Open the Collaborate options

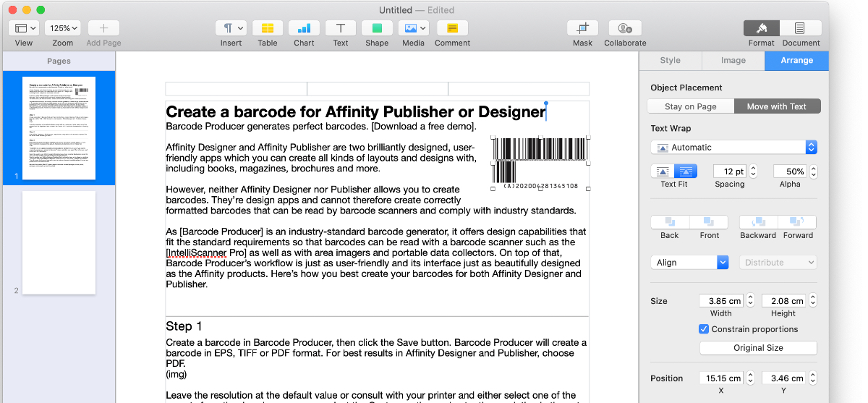(625, 28)
